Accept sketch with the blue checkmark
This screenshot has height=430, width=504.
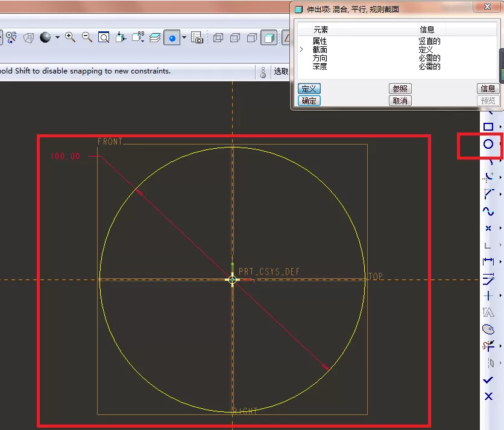pos(488,380)
